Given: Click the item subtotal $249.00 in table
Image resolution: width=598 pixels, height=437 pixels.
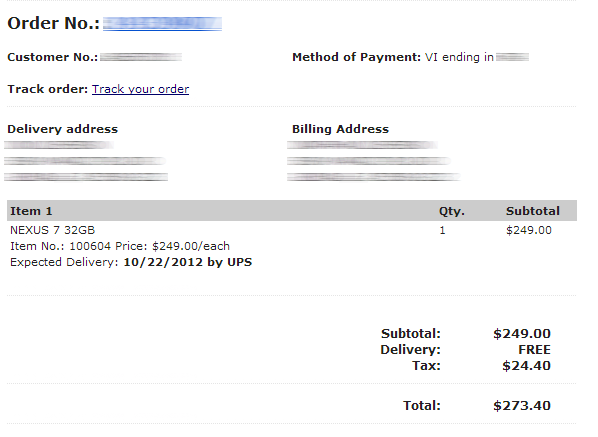Looking at the screenshot, I should coord(529,230).
